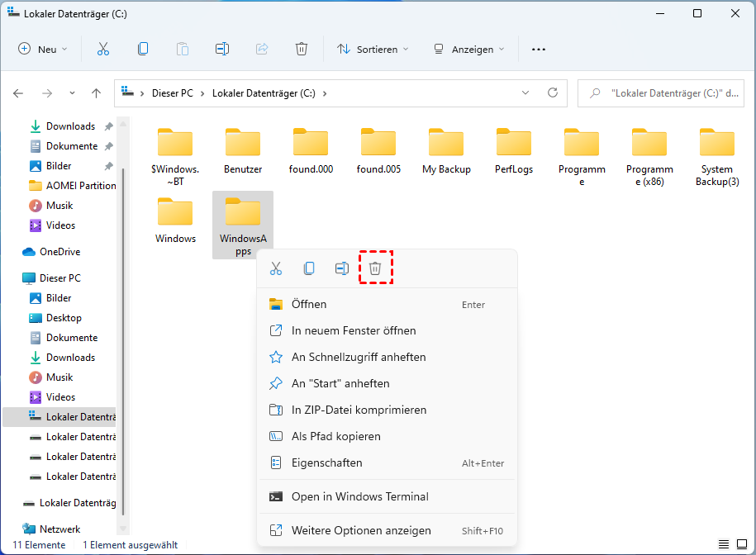Select the found.000 folder
Viewport: 756px width, 555px height.
311,151
